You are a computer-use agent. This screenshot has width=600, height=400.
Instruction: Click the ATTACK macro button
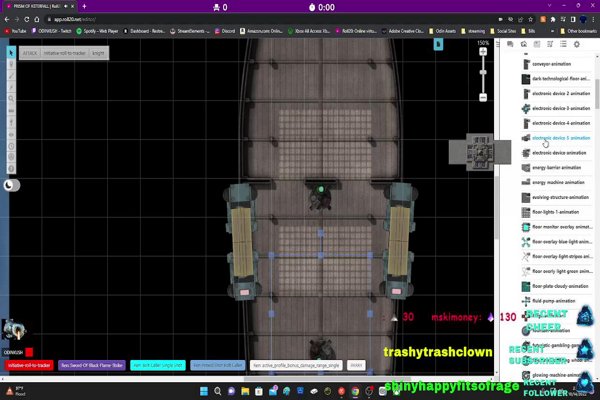coord(29,53)
